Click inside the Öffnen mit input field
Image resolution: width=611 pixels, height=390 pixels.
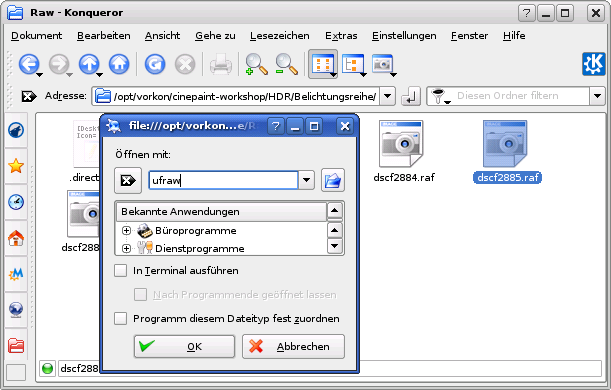(223, 180)
